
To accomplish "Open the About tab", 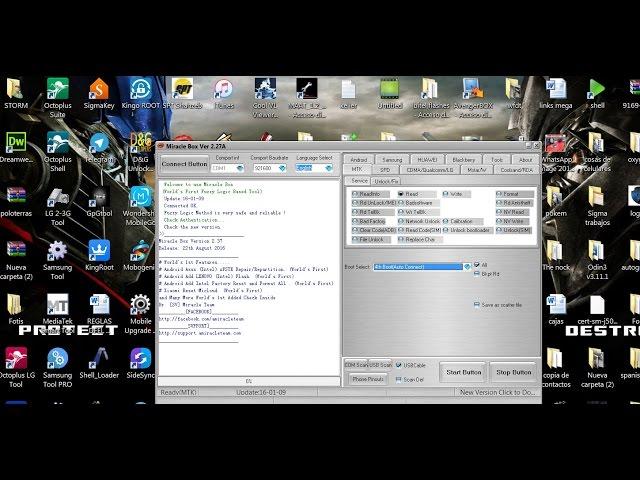I will pos(525,160).
